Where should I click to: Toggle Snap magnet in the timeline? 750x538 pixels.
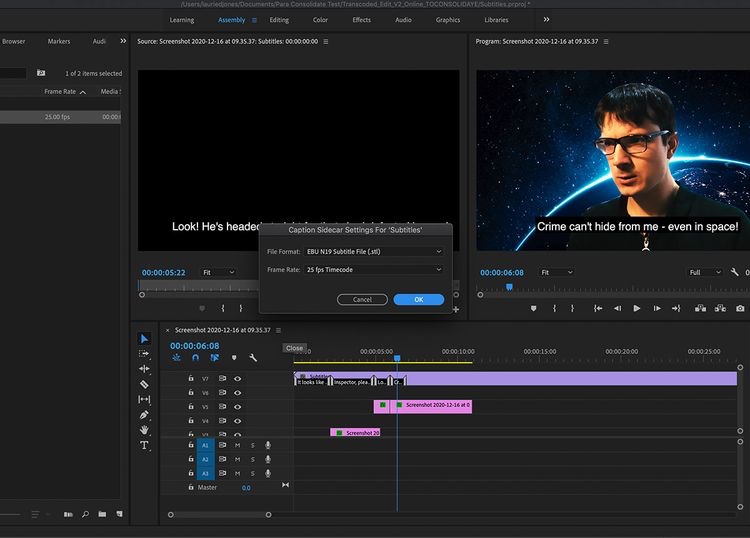click(x=195, y=358)
